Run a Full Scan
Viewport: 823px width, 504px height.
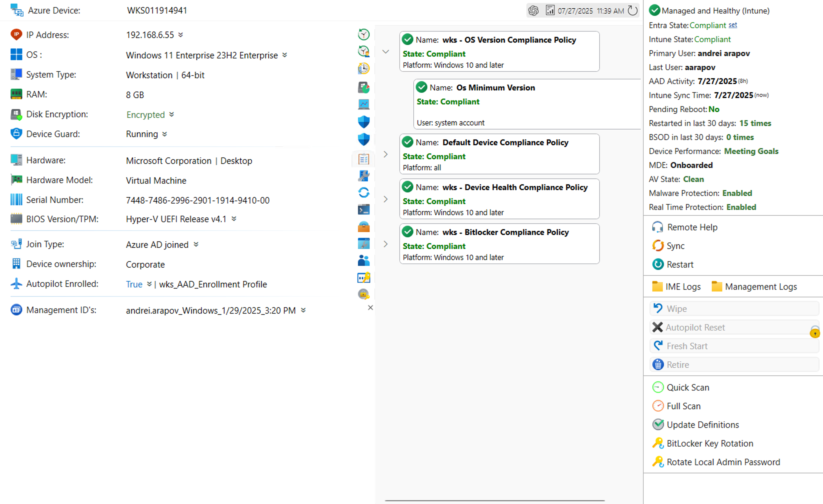point(676,406)
